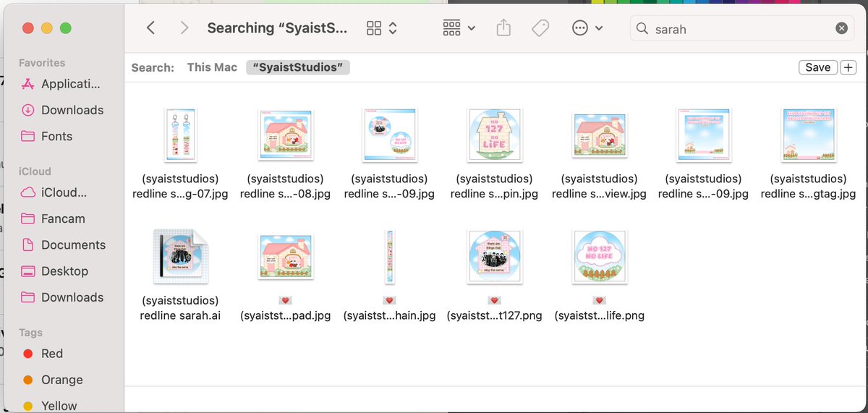Click the window title Searching "SyaistS...
The image size is (868, 413).
coord(278,28)
